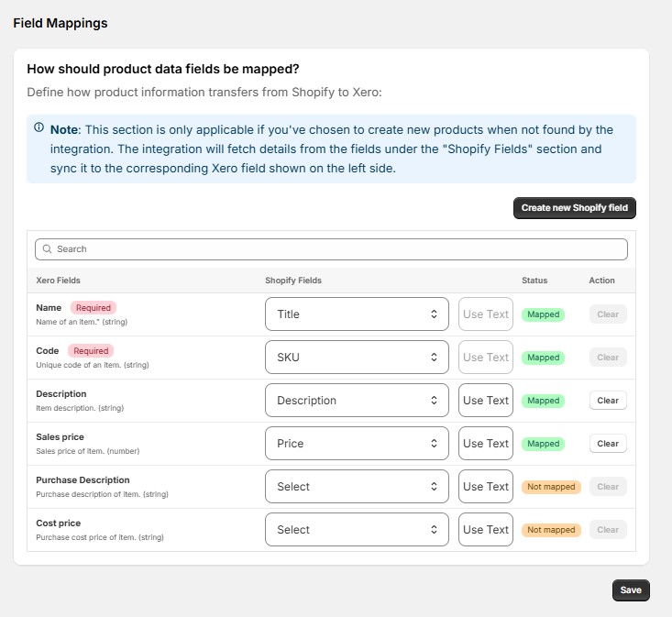672x617 pixels.
Task: Open Select dropdown for Purchase Description
Action: pyautogui.click(x=357, y=486)
